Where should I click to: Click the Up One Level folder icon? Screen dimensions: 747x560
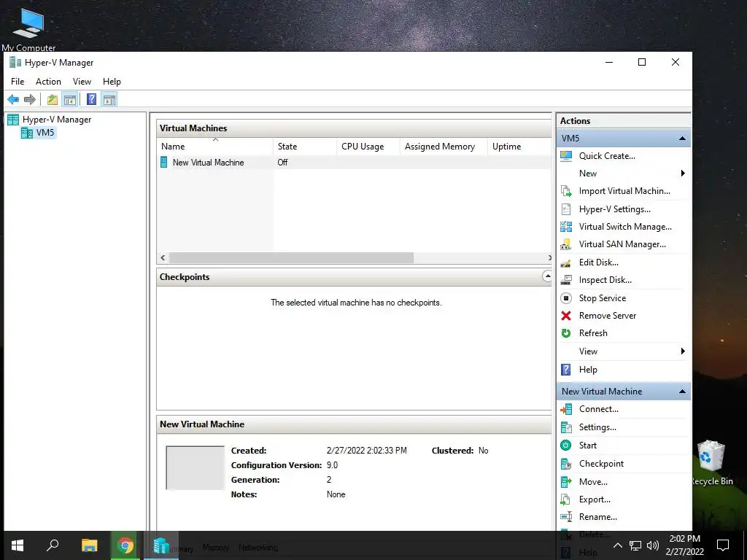click(53, 99)
